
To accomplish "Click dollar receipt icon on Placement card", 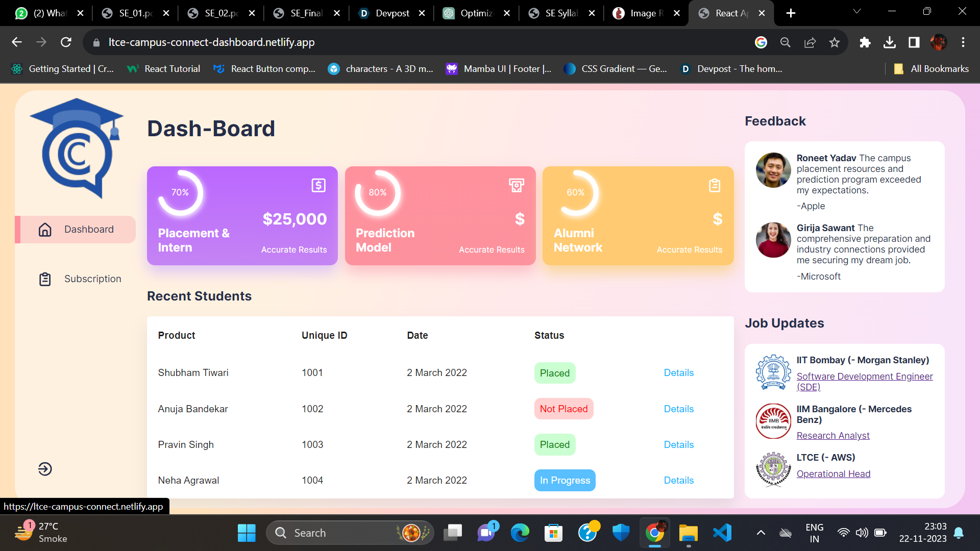I will pyautogui.click(x=318, y=185).
